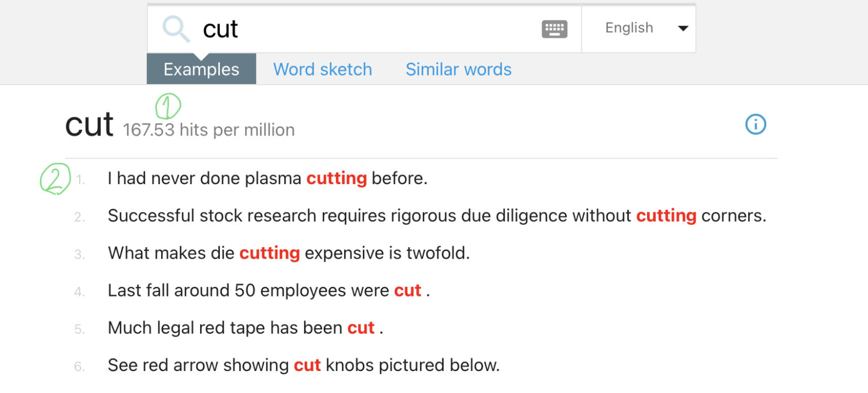Click red "cutting" in the plasma sentence

[336, 178]
